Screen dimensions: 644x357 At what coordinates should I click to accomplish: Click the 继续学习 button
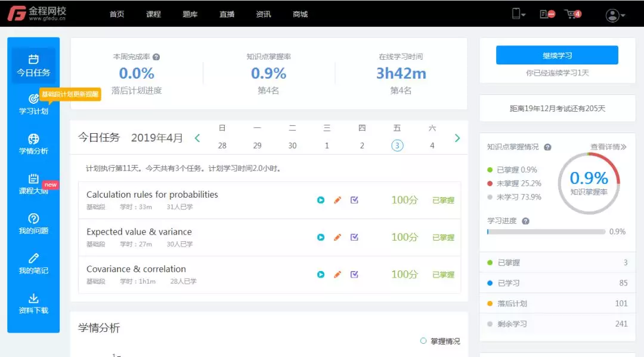click(x=557, y=56)
